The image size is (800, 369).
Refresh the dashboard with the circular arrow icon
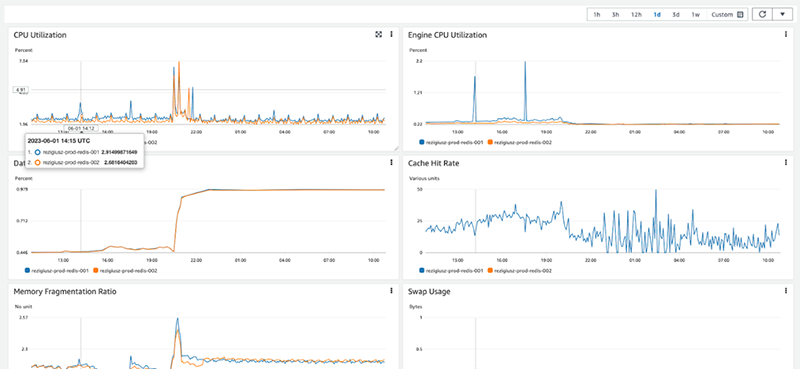point(762,14)
